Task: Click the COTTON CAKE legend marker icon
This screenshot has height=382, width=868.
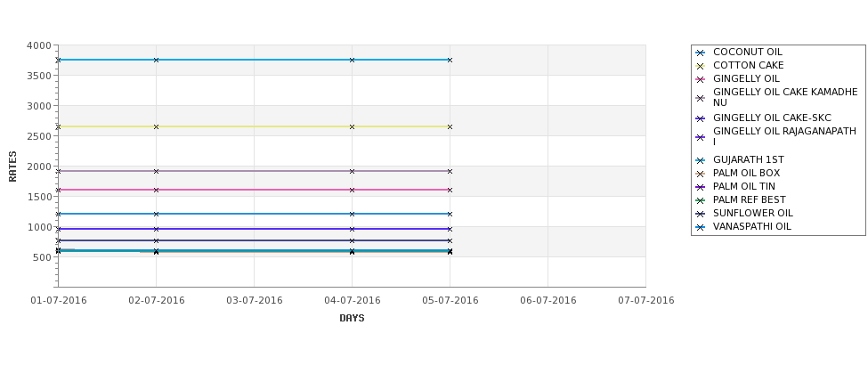Action: pos(701,66)
